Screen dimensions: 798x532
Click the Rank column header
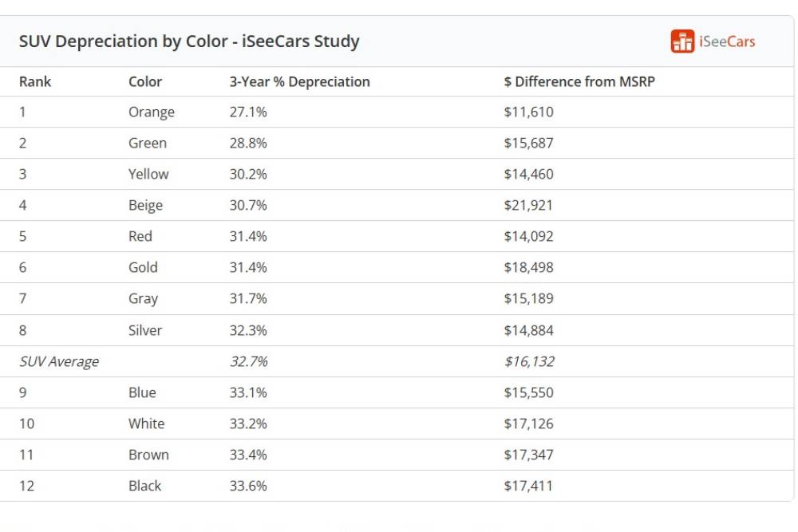[35, 81]
